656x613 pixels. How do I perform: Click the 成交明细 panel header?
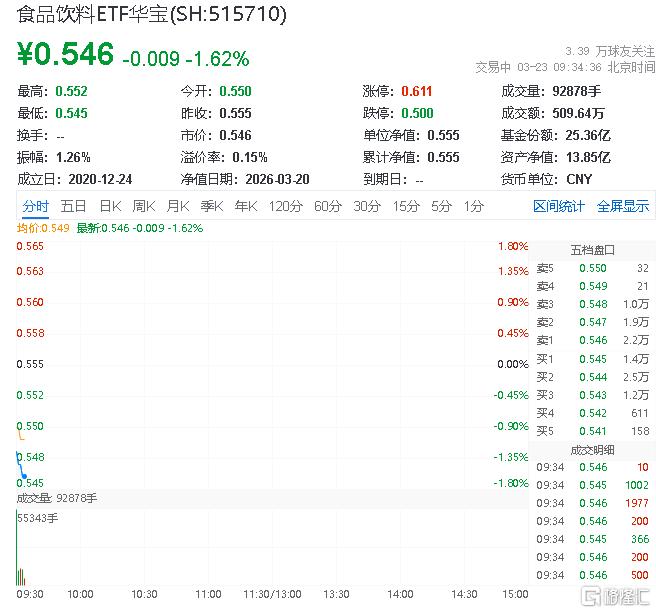point(592,450)
